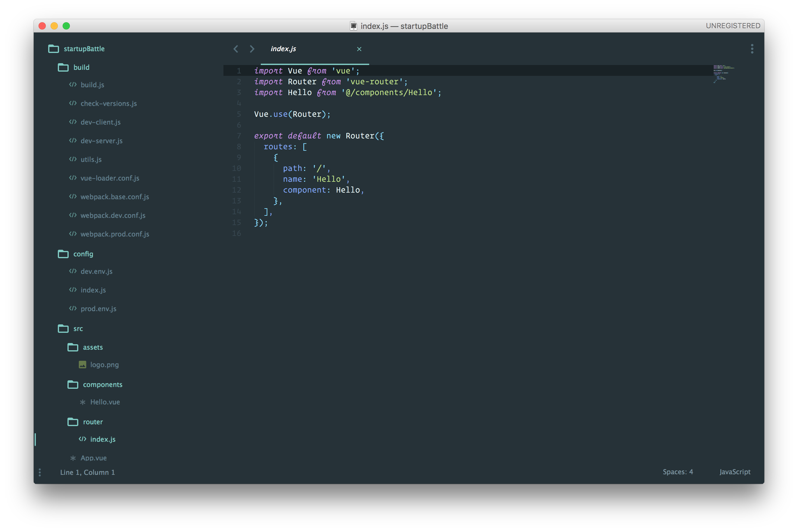798x532 pixels.
Task: Open the status bar side panel switcher
Action: coord(40,472)
